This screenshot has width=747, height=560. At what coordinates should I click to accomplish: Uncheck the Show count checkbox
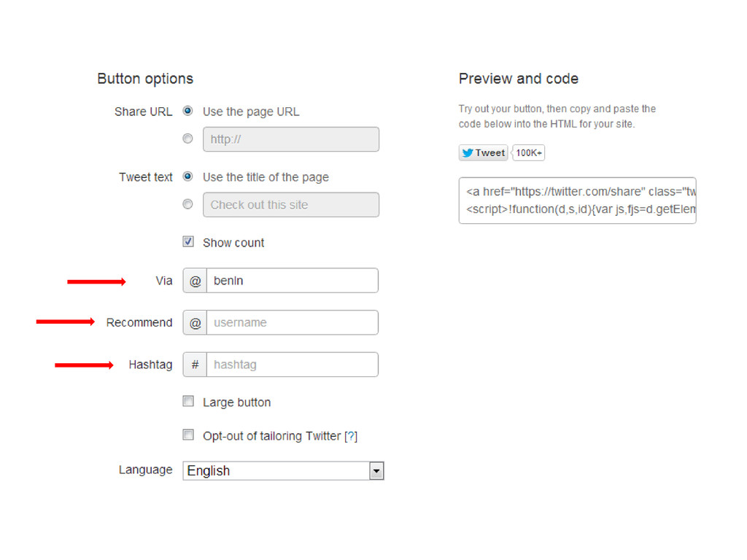click(x=188, y=241)
